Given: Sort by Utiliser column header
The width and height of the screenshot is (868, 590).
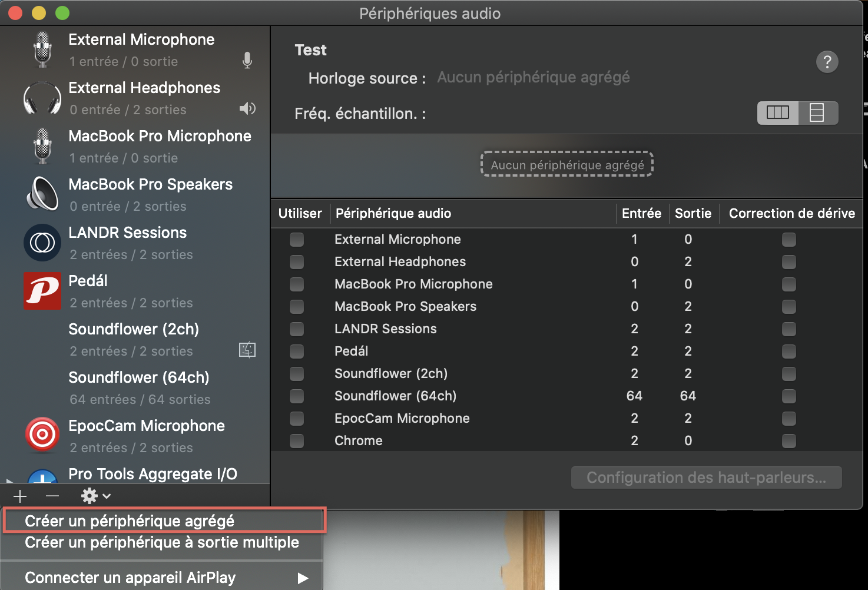Looking at the screenshot, I should point(300,213).
